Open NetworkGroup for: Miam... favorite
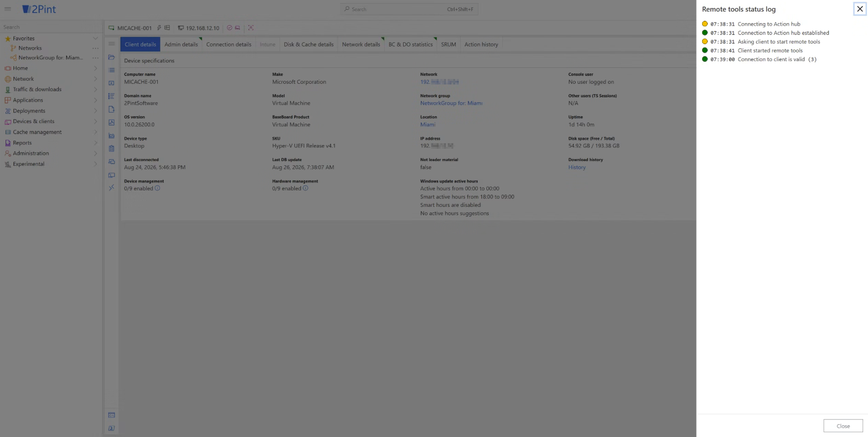868x437 pixels. click(x=50, y=58)
